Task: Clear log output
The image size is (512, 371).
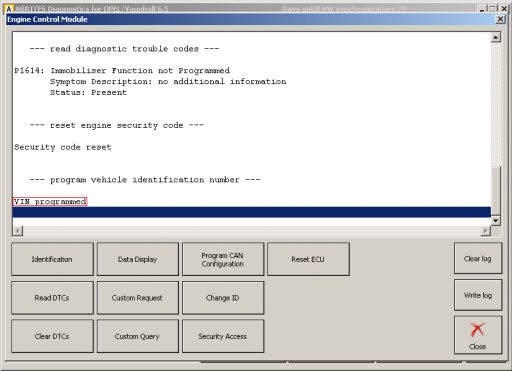Action: [x=478, y=258]
